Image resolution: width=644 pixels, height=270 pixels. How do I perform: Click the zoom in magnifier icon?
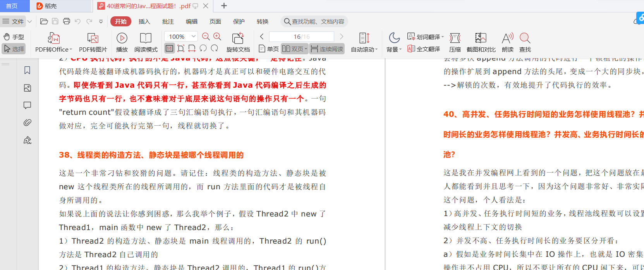tap(217, 36)
